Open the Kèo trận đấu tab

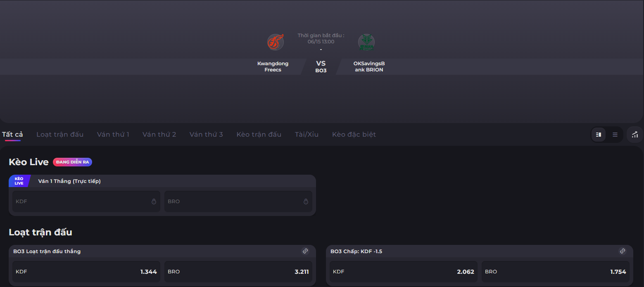tap(259, 135)
